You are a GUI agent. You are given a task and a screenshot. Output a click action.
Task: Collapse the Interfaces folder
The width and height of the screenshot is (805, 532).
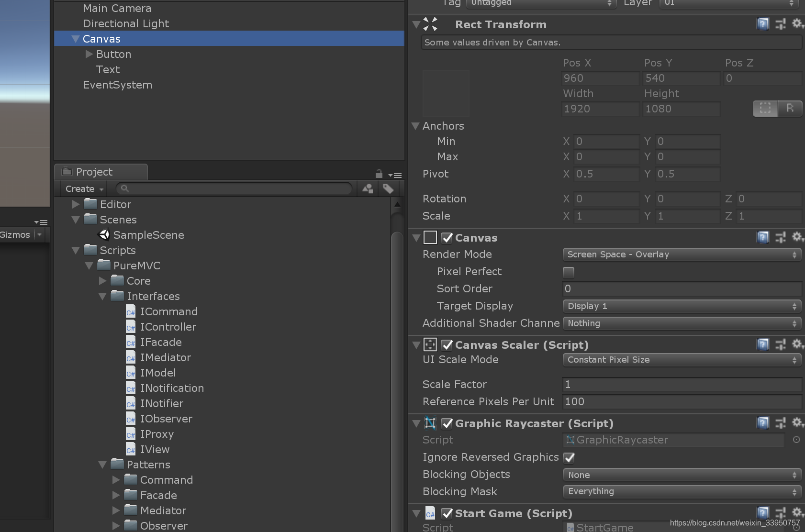102,296
